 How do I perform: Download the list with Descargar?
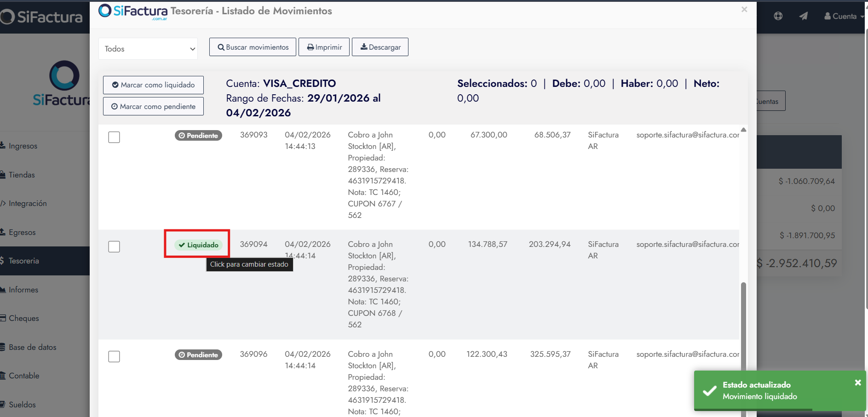[x=380, y=47]
